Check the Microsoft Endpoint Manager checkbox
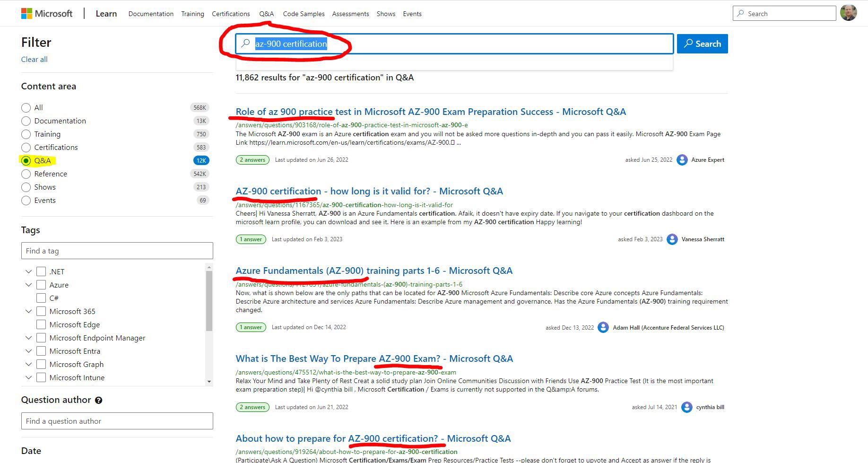Screen dimensions: 868x463 click(x=41, y=338)
